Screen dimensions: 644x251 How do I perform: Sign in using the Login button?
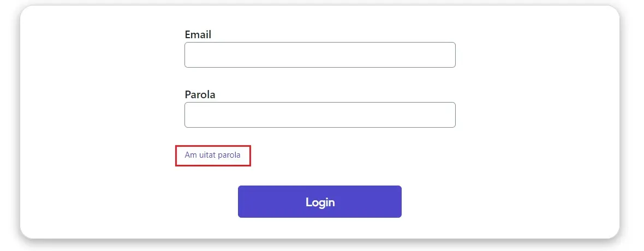(x=319, y=201)
